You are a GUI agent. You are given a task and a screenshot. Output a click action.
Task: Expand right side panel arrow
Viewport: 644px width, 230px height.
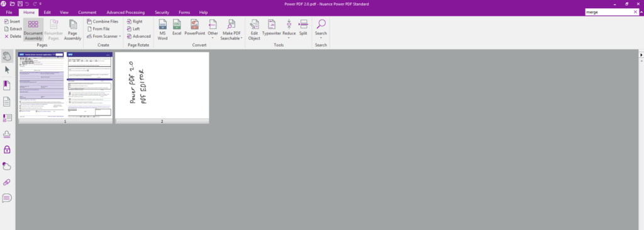pos(641,55)
